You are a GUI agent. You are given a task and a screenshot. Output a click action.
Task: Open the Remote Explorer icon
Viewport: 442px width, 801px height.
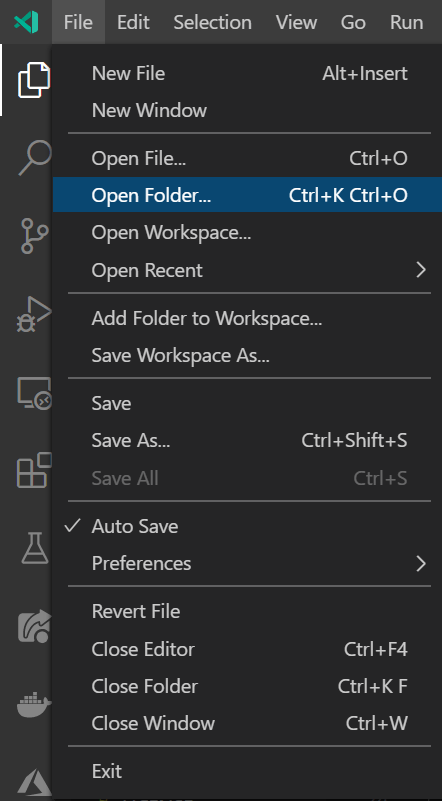(x=34, y=393)
